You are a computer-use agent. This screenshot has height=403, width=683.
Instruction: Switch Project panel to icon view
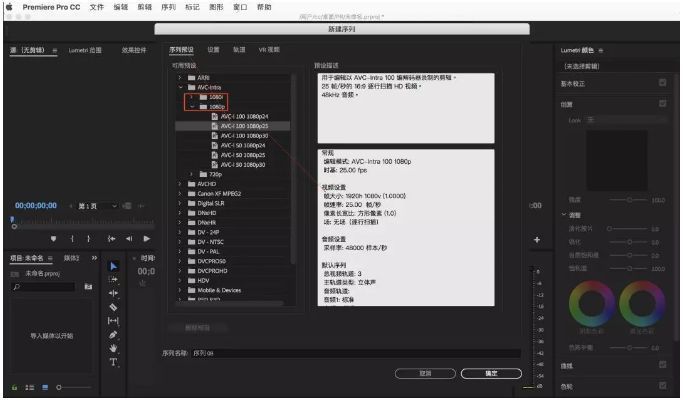click(45, 387)
